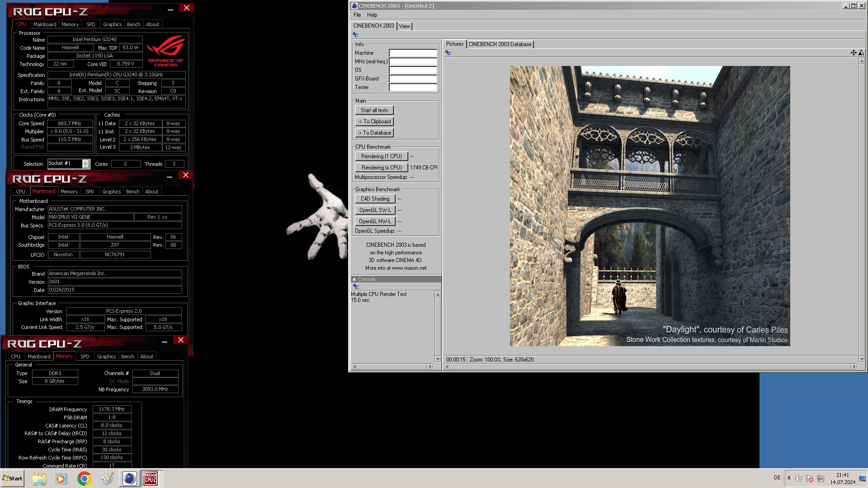Viewport: 868px width, 488px height.
Task: Click picture viewer horizontal scrollbar left arrow
Action: click(447, 366)
